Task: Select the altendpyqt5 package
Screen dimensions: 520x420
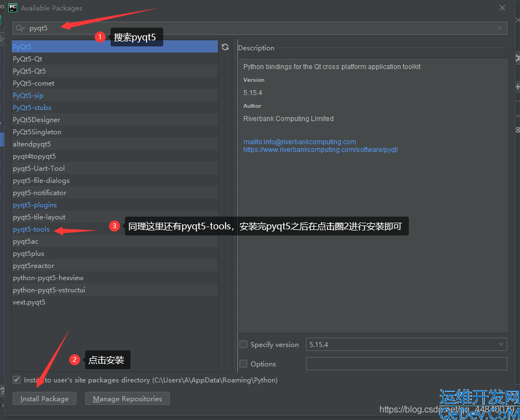Action: 115,144
